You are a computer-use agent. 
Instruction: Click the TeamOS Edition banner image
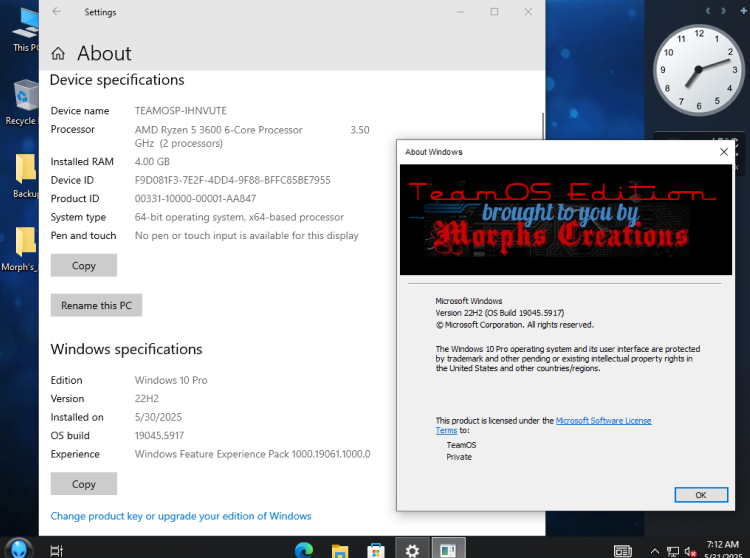(x=566, y=219)
